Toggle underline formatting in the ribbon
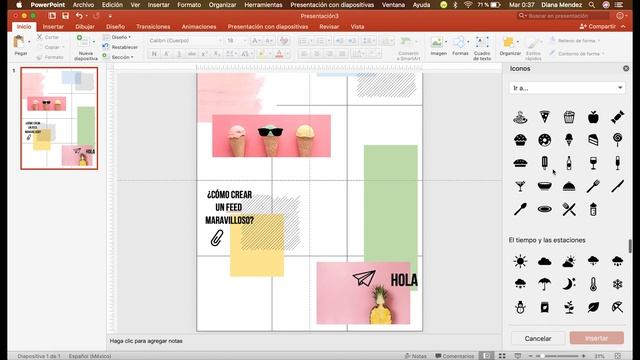640x360 pixels. [179, 54]
